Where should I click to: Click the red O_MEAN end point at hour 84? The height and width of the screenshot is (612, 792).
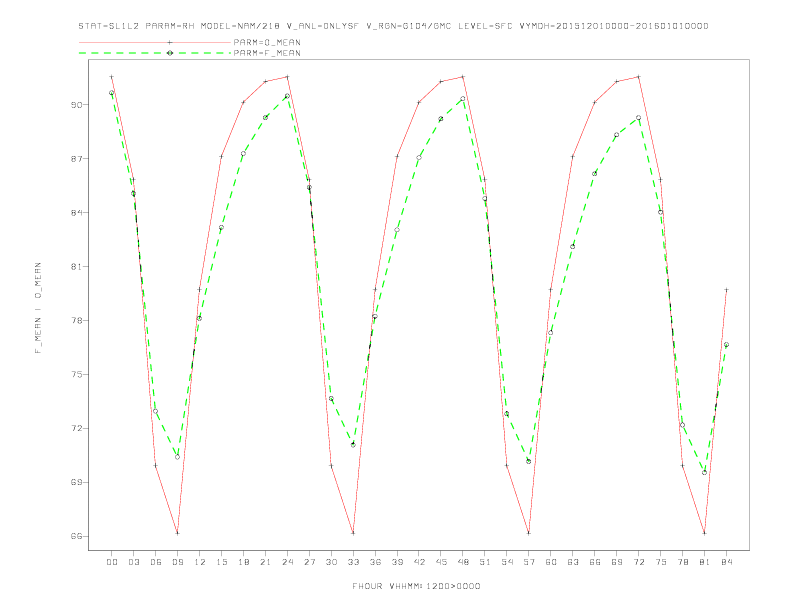pyautogui.click(x=727, y=290)
